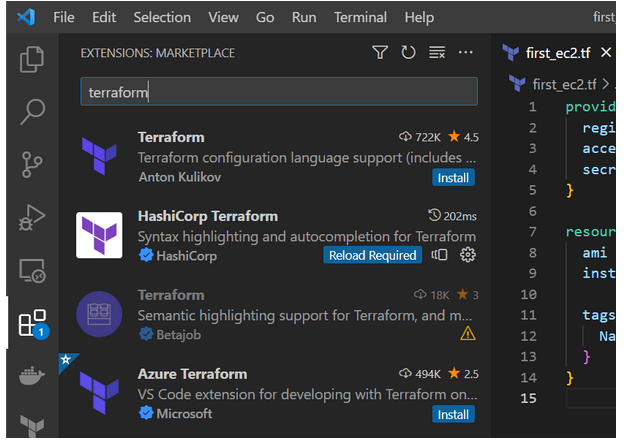Open the HashiCorp Terraform extension title
The width and height of the screenshot is (626, 448).
pos(208,216)
